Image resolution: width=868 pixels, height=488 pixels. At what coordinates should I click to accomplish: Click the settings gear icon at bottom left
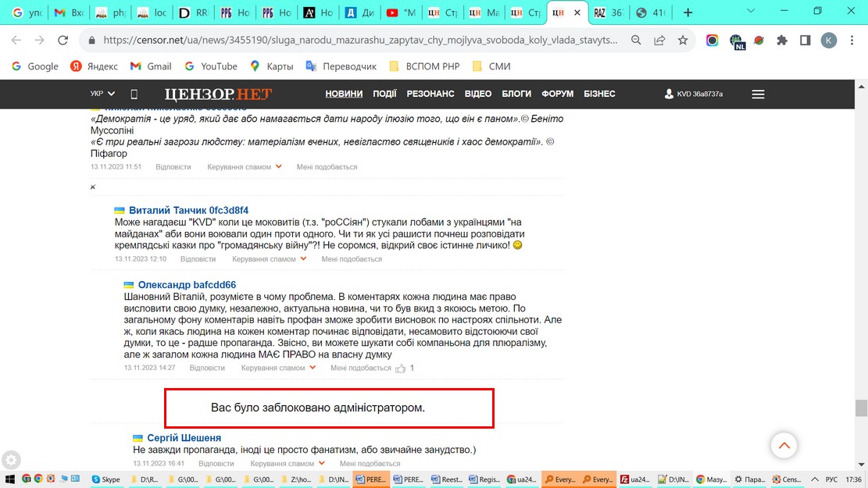tap(10, 460)
